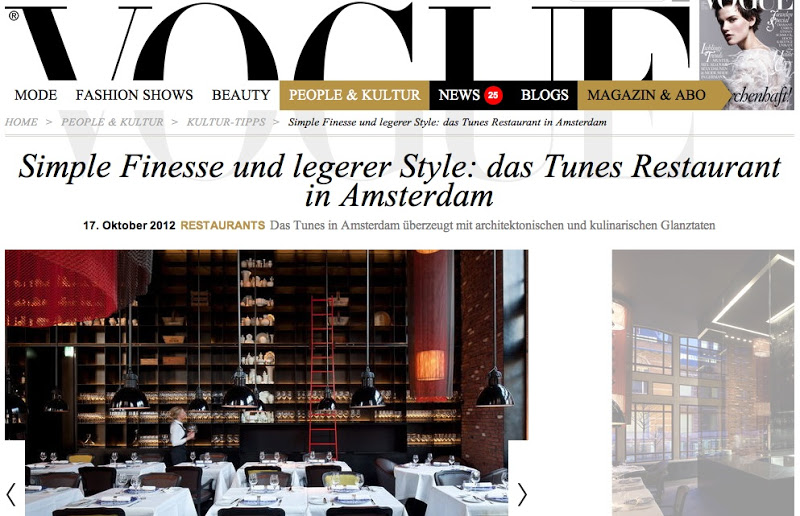
Task: Follow the HOME breadcrumb link
Action: coord(21,122)
